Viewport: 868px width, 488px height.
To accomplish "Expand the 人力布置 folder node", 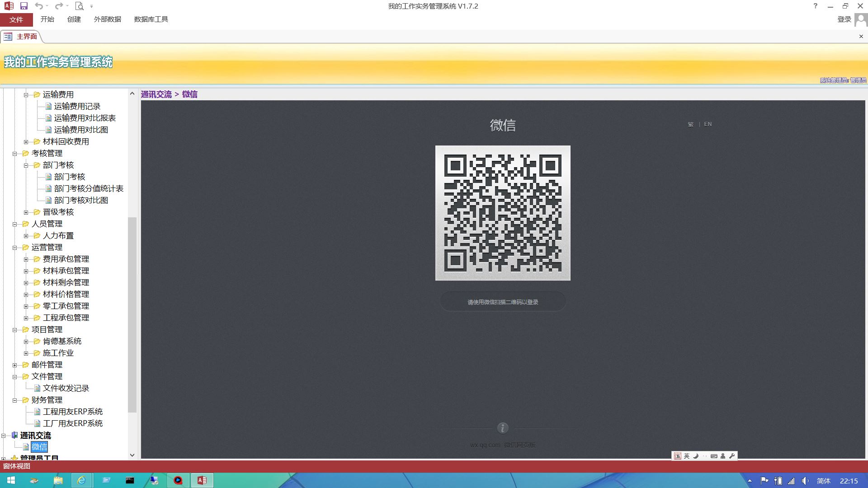I will 26,236.
